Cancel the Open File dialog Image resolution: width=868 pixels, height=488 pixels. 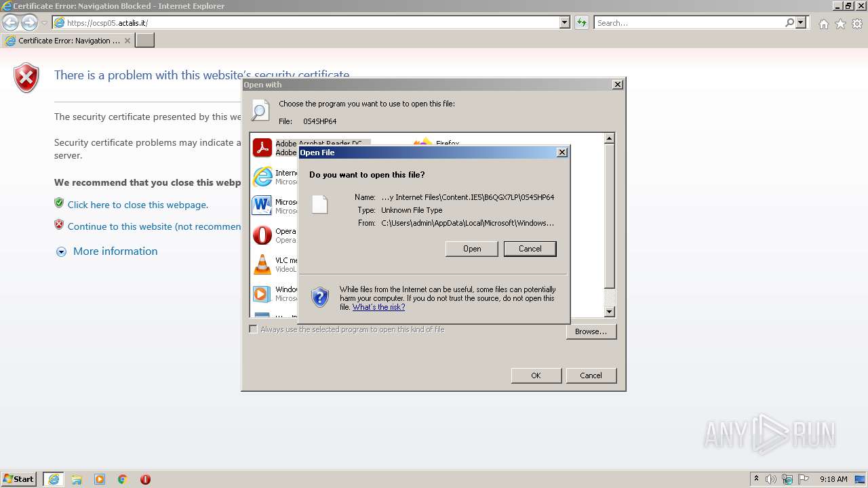pyautogui.click(x=530, y=249)
